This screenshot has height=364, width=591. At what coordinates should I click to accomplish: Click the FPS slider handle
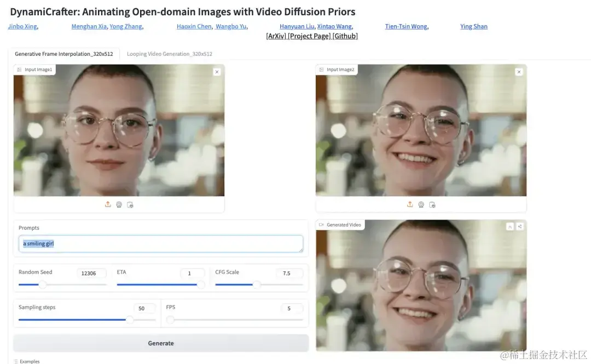(170, 320)
